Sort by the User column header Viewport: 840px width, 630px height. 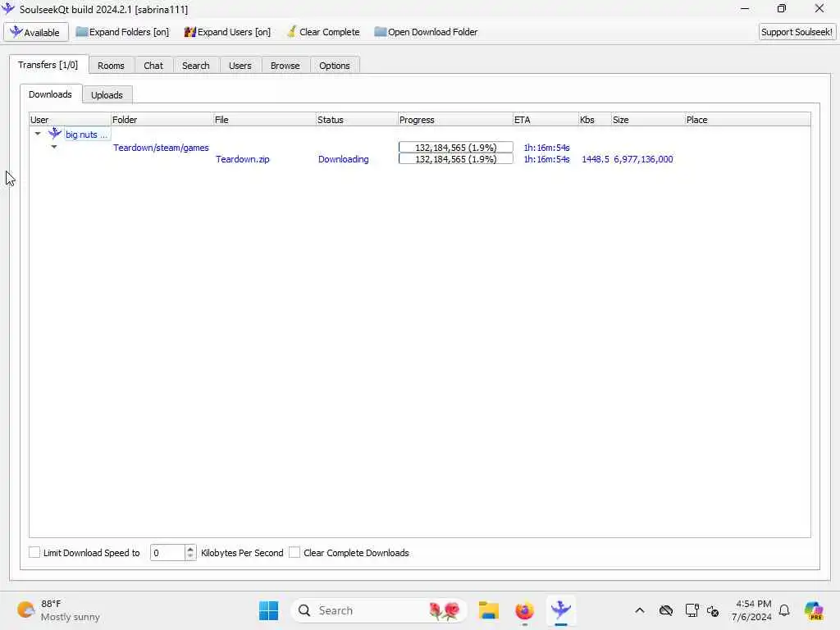click(x=70, y=120)
